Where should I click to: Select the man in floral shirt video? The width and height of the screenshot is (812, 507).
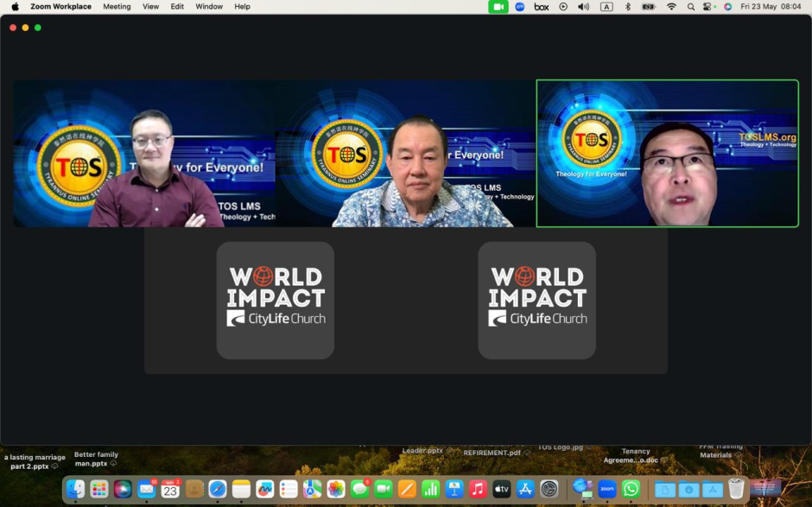pos(405,153)
